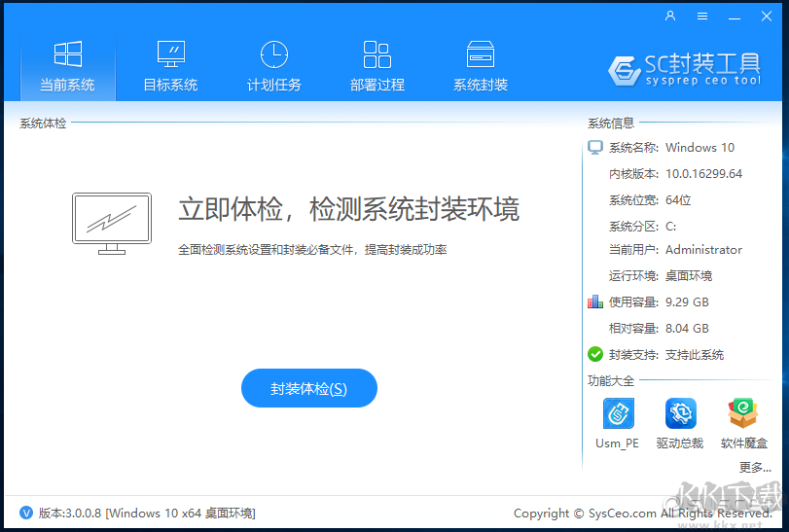The height and width of the screenshot is (532, 789).
Task: Open the hamburger menu in title bar
Action: click(701, 17)
